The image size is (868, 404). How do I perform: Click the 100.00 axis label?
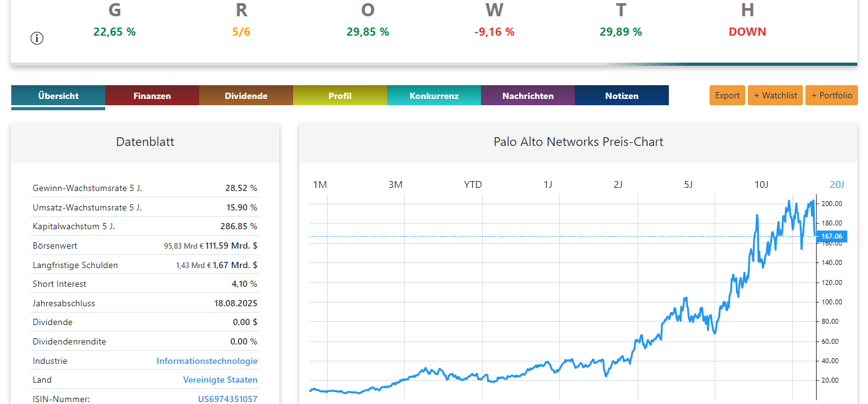(831, 302)
